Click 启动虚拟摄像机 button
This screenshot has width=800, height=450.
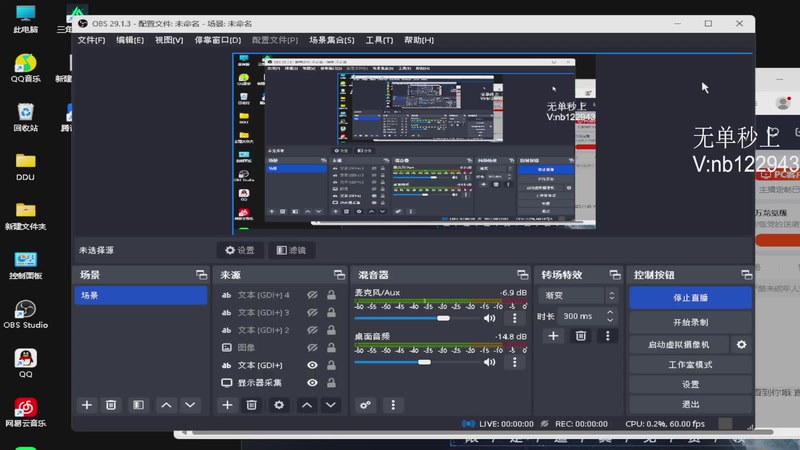coord(679,345)
